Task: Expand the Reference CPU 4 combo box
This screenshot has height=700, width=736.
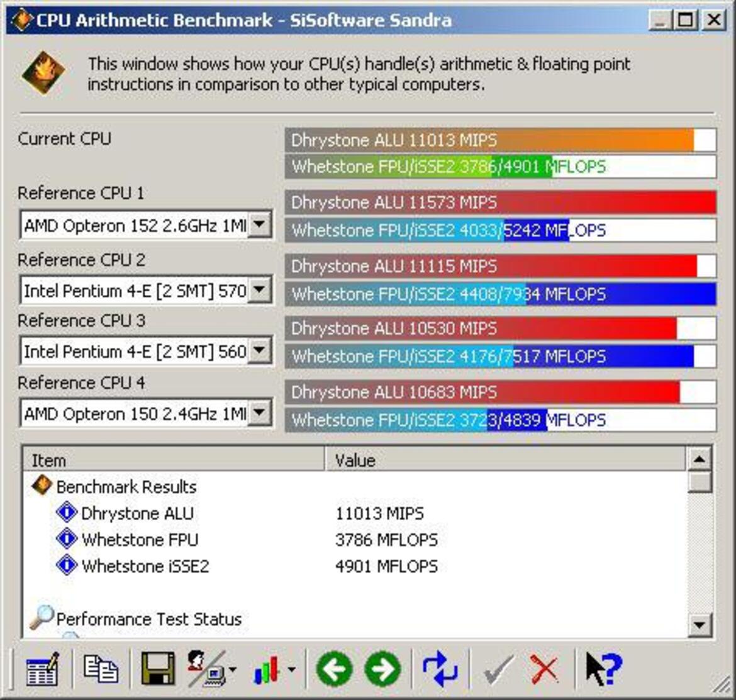Action: click(x=259, y=413)
